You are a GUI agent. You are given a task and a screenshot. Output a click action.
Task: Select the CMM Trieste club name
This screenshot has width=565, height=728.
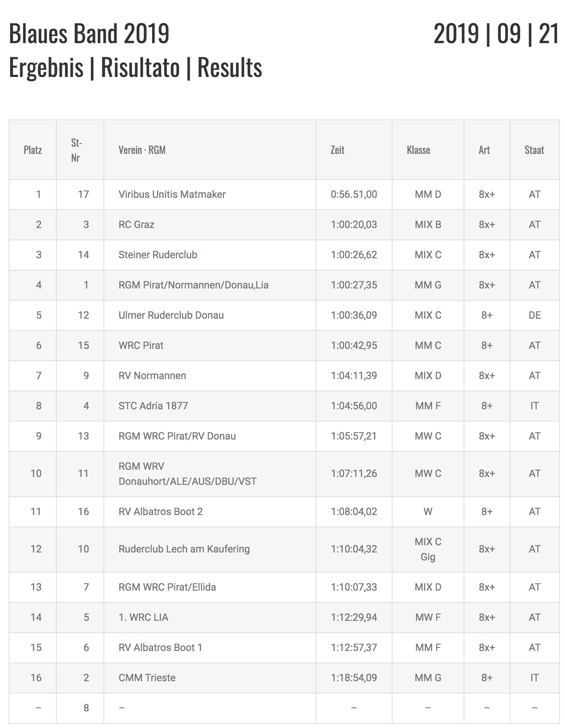pyautogui.click(x=147, y=678)
